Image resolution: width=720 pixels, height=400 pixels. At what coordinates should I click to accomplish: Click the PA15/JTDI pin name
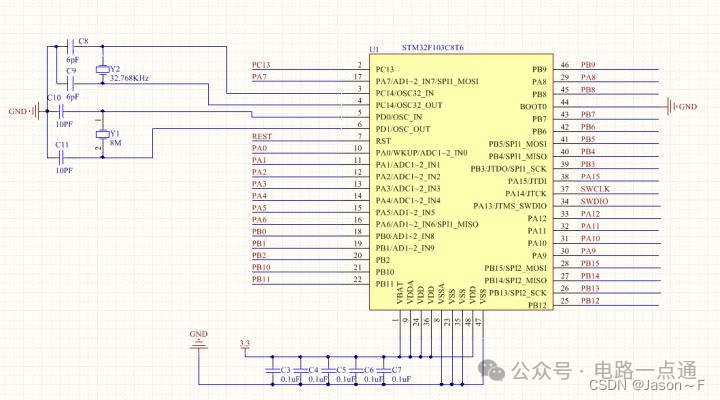[x=527, y=181]
